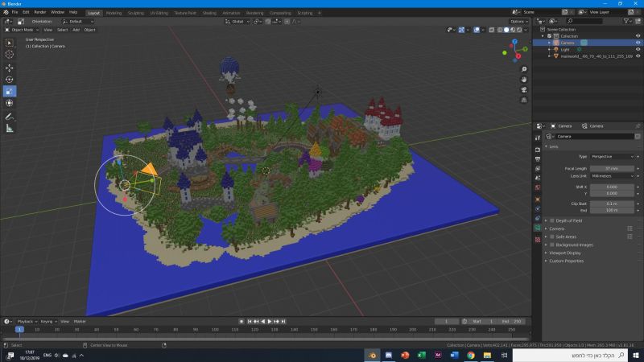Open viewport Options dropdown
644x362 pixels.
(518, 22)
